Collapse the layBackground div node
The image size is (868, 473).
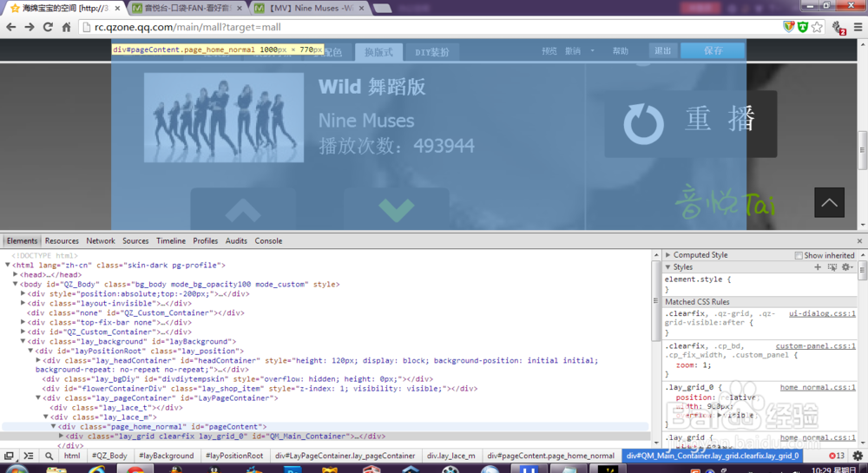tap(23, 341)
